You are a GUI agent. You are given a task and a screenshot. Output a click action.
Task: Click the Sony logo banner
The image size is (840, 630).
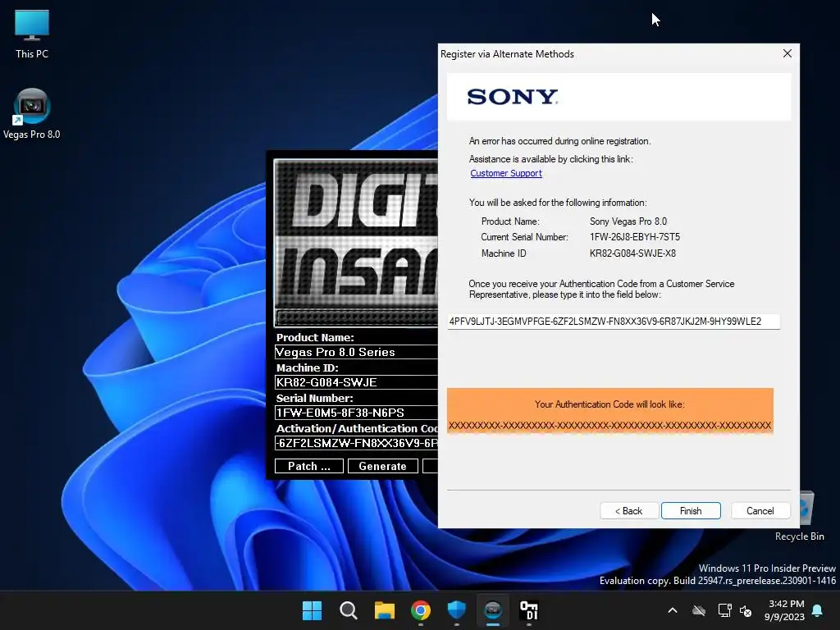pyautogui.click(x=619, y=97)
